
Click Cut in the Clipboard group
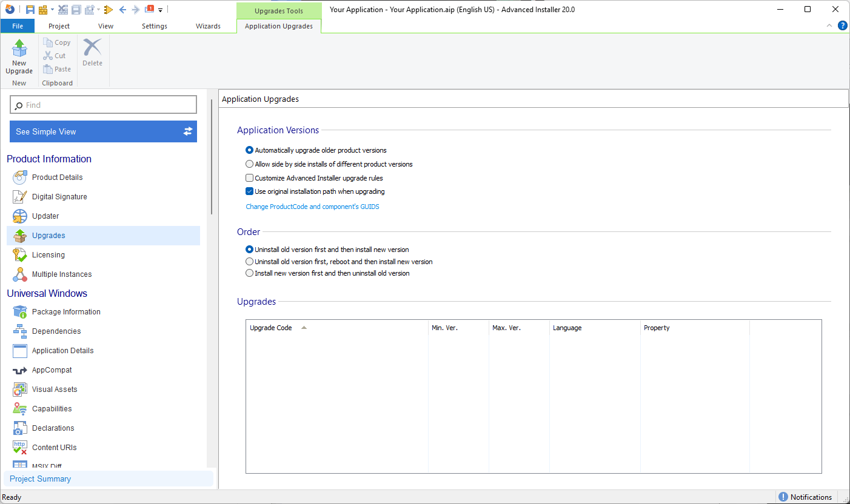pyautogui.click(x=55, y=56)
